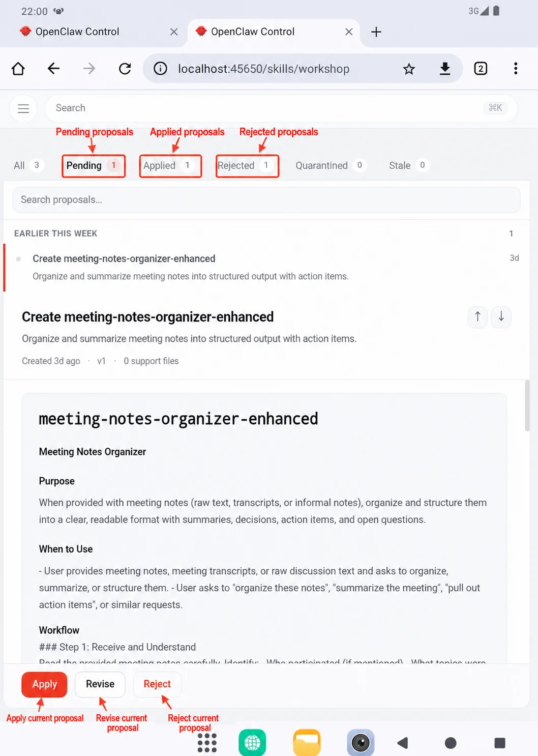Click the Revise button
The width and height of the screenshot is (538, 756).
click(x=100, y=684)
